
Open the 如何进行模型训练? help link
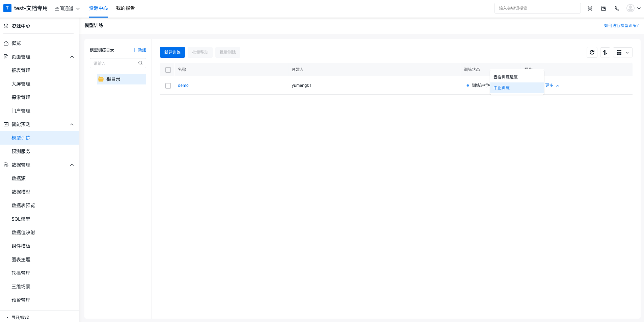pyautogui.click(x=621, y=26)
